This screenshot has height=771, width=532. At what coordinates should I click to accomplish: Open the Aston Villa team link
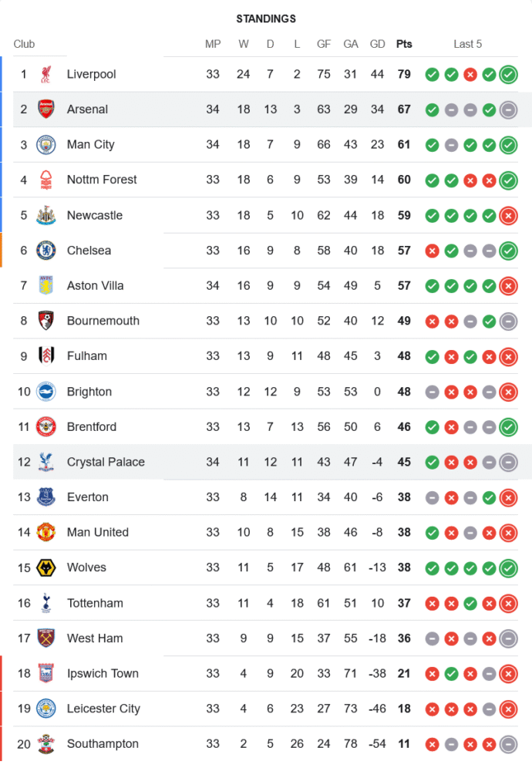(95, 286)
